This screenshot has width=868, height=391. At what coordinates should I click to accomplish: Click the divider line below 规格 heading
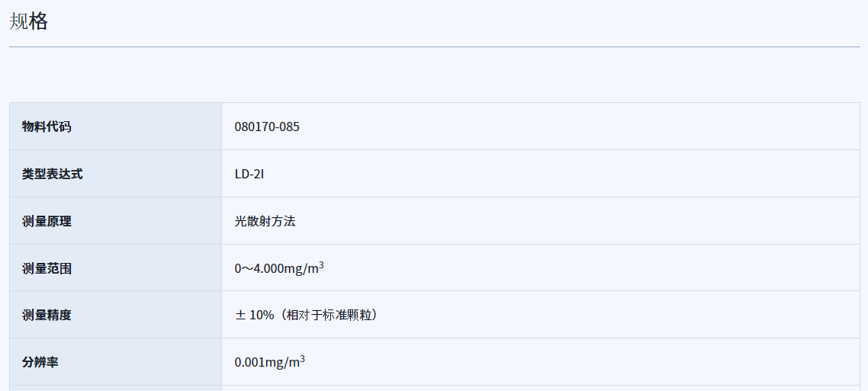(x=434, y=47)
